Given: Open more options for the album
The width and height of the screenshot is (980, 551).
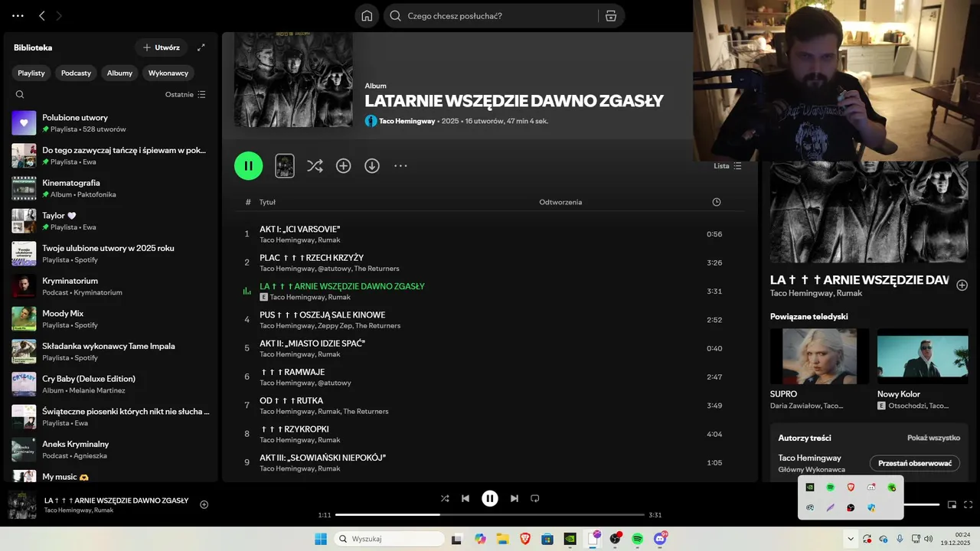Looking at the screenshot, I should pos(400,166).
